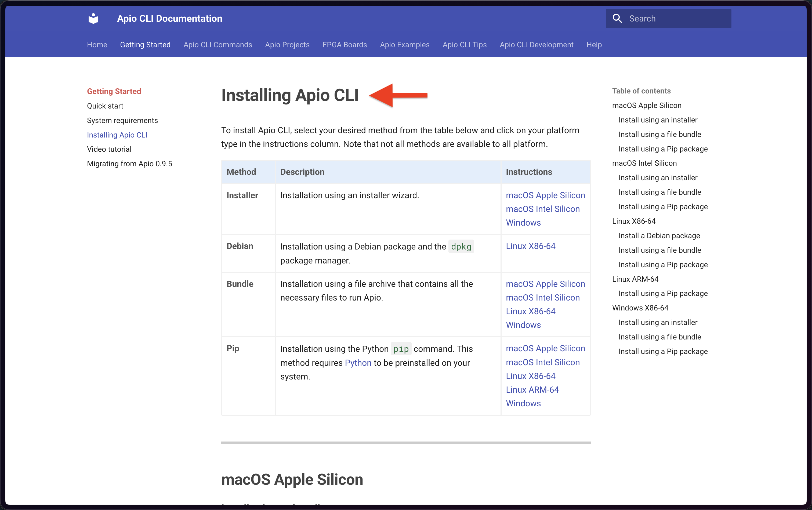Jump to macOS Intel Silicon in contents
Image resolution: width=812 pixels, height=510 pixels.
(644, 163)
